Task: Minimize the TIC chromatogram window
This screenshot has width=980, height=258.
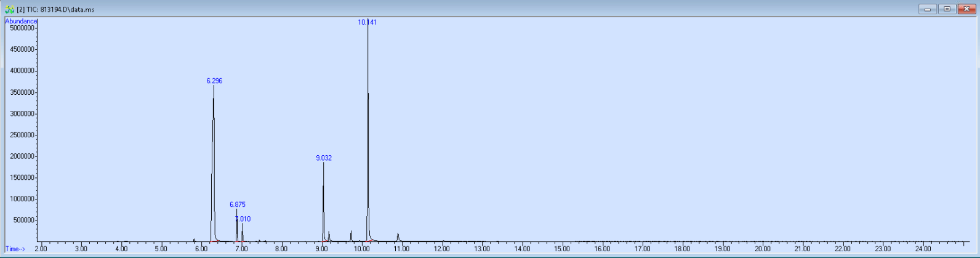Action: [x=927, y=9]
